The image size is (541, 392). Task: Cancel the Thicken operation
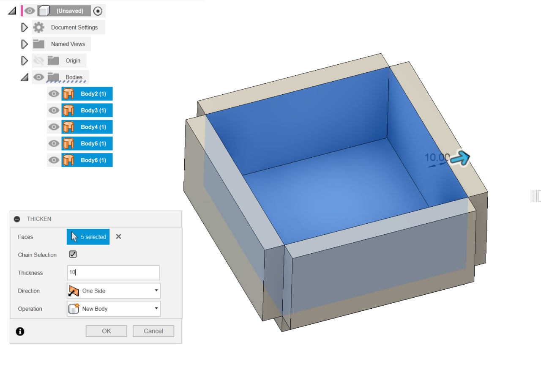[153, 331]
